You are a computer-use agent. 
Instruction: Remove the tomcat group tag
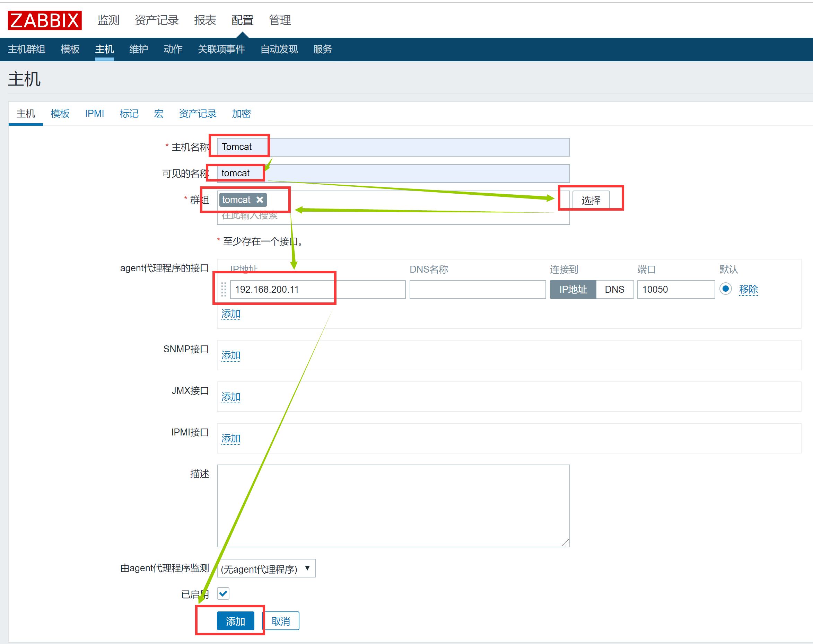tap(260, 200)
